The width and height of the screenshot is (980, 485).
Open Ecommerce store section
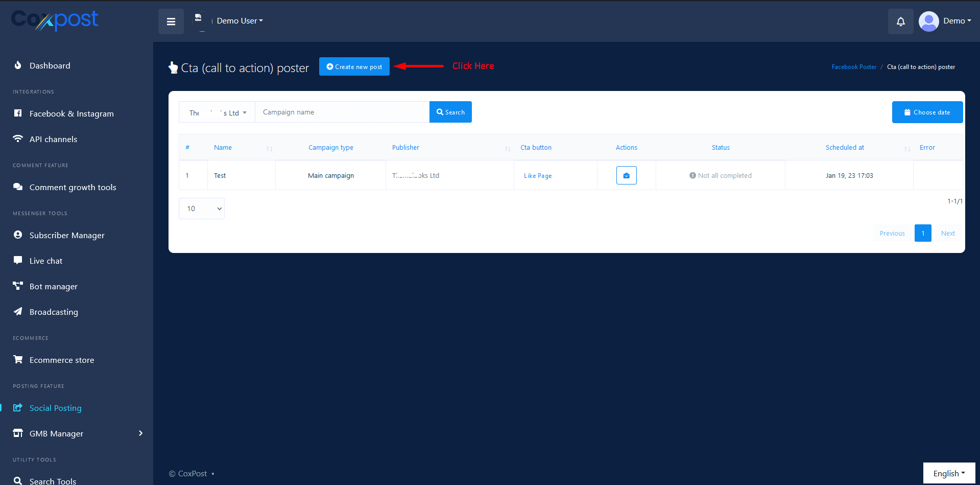tap(61, 360)
